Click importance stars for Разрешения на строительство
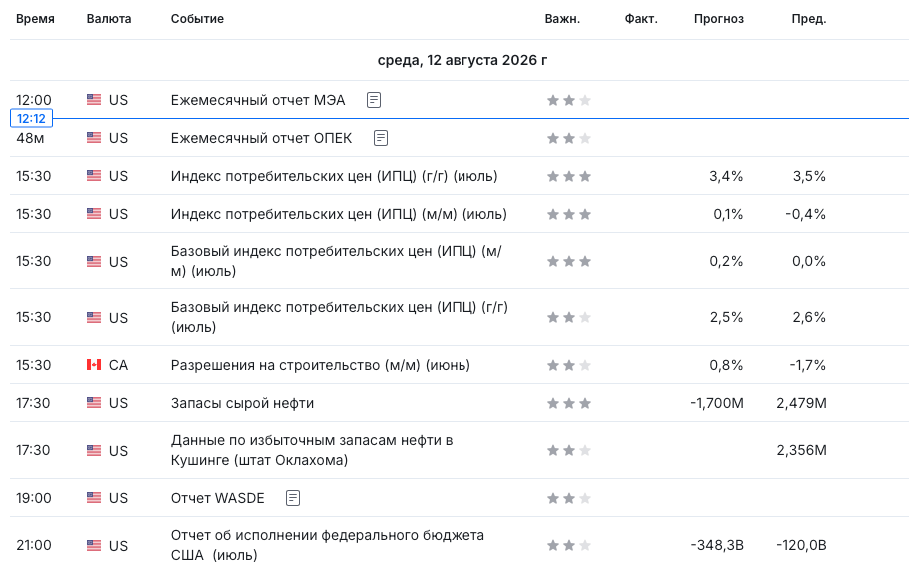The height and width of the screenshot is (572, 924). 569,365
